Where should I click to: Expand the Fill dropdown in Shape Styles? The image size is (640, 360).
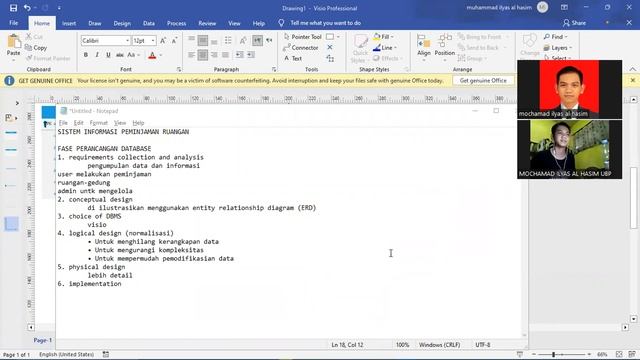point(392,37)
